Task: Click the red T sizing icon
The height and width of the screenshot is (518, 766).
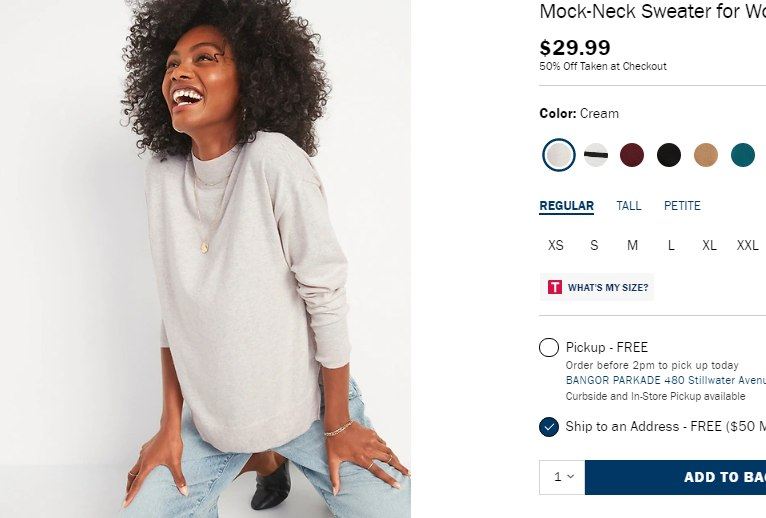Action: [x=555, y=287]
